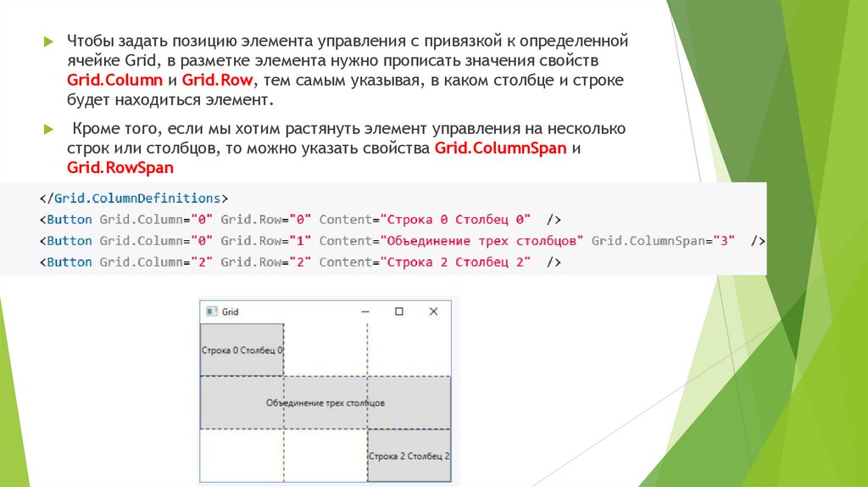Close the Grid window
The image size is (868, 487).
[x=433, y=311]
